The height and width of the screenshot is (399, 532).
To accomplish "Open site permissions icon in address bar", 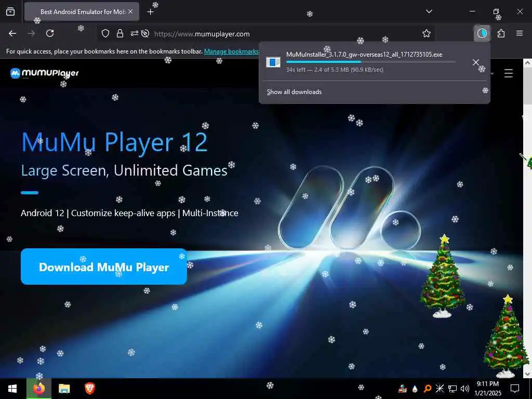I will 134,33.
